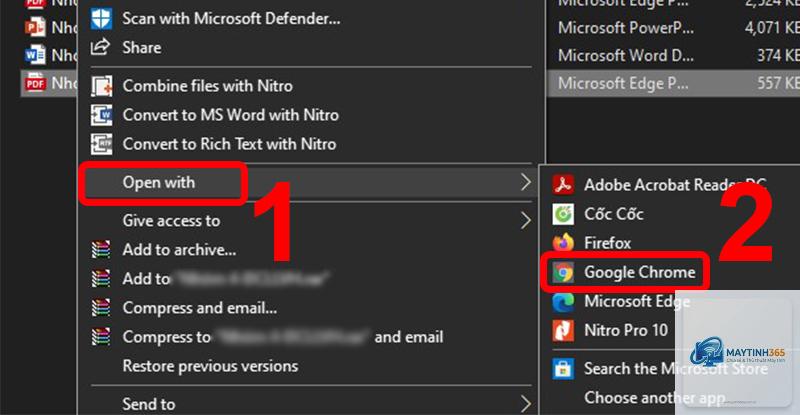800x415 pixels.
Task: Click the WinRAR icon beside Compress and email
Action: point(101,308)
